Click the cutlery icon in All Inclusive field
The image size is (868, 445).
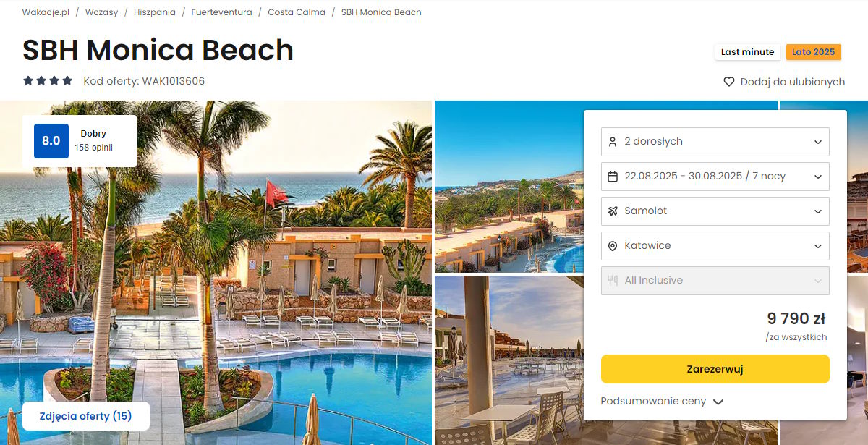click(x=613, y=281)
